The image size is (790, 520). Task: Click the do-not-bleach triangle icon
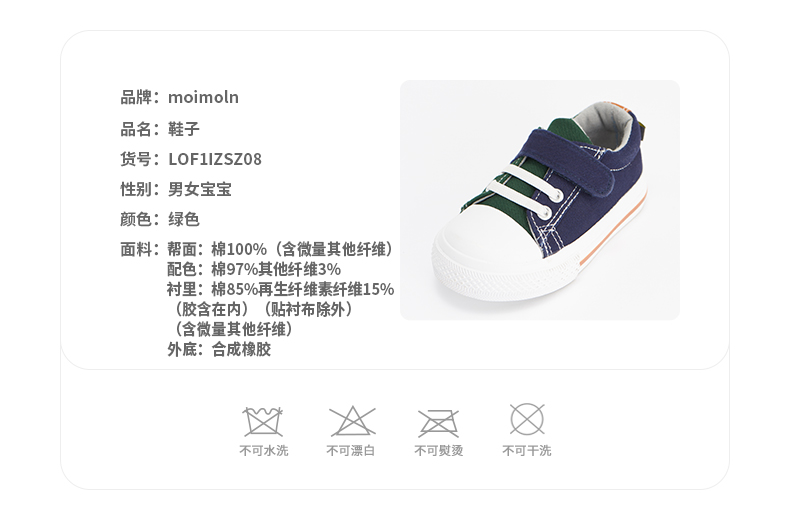(352, 421)
